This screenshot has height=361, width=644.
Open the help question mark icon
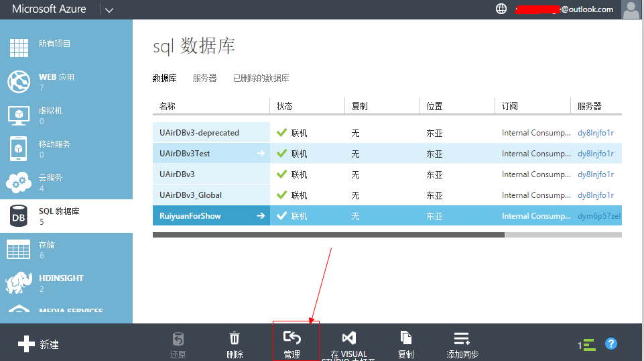click(x=610, y=344)
